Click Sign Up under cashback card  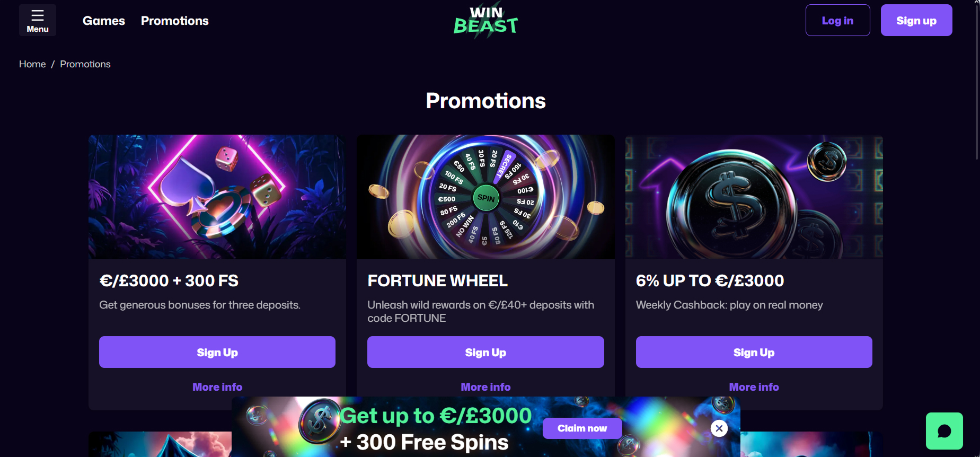(x=754, y=352)
